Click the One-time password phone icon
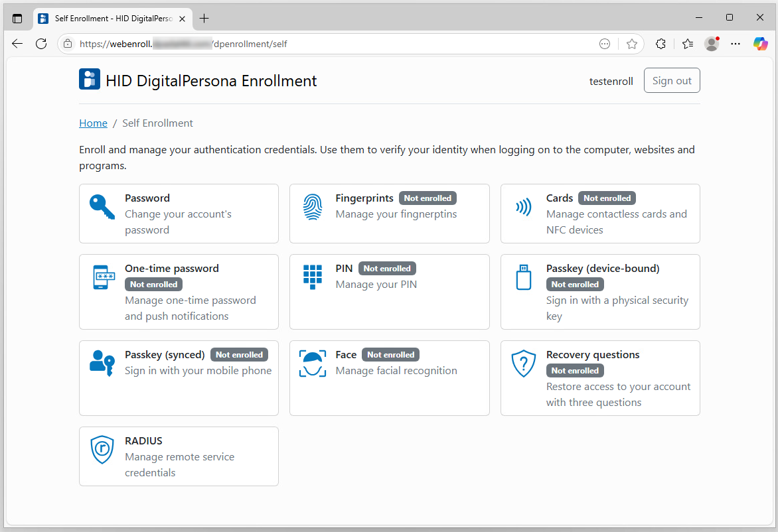Screen dimensions: 778x532 (102, 277)
